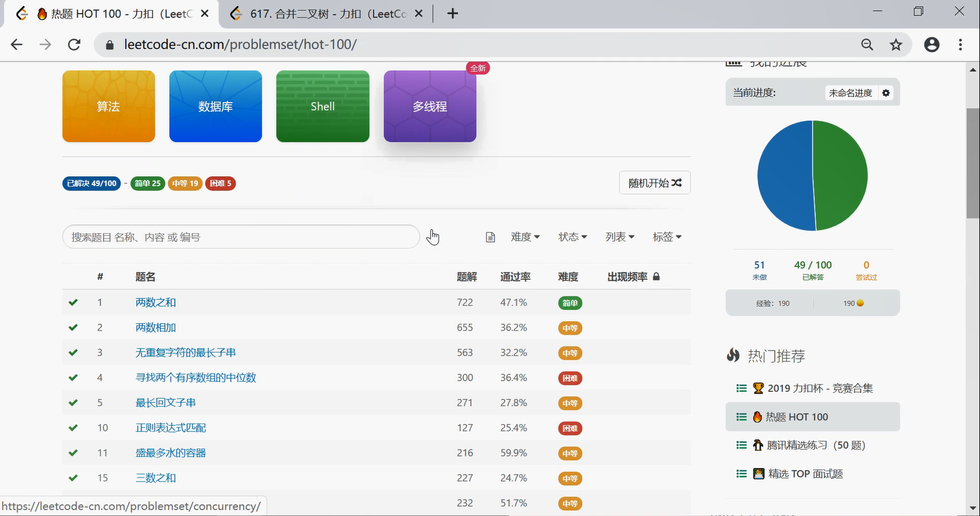Expand the 状态 filter dropdown
The height and width of the screenshot is (516, 980).
(573, 237)
